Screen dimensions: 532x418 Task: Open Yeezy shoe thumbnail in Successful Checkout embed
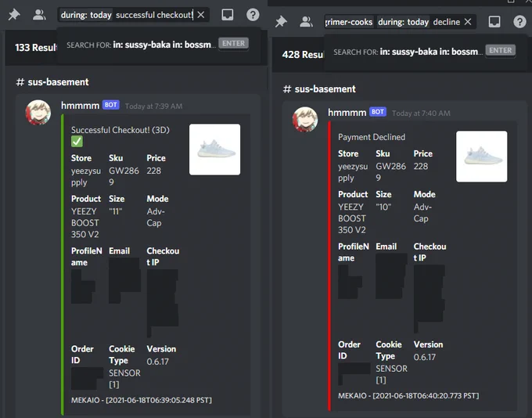click(215, 150)
